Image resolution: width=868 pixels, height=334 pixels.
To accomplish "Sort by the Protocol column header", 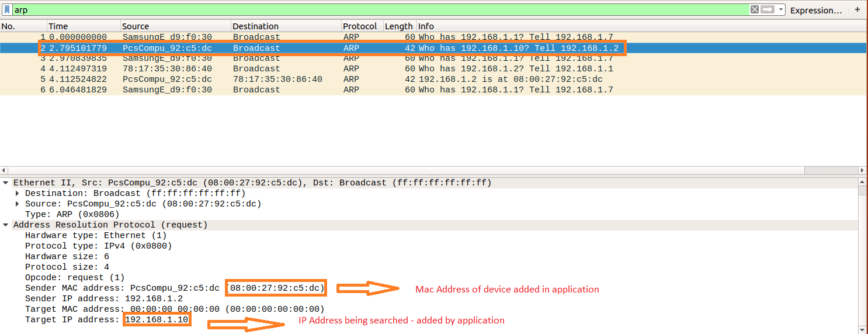I will (362, 26).
